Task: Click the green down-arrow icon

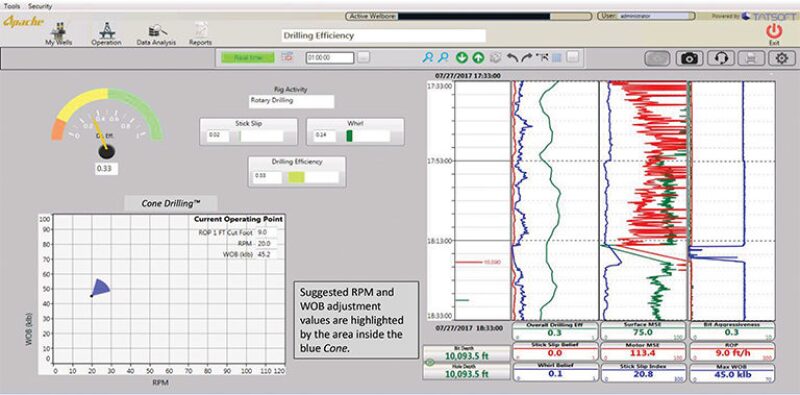Action: tap(462, 58)
